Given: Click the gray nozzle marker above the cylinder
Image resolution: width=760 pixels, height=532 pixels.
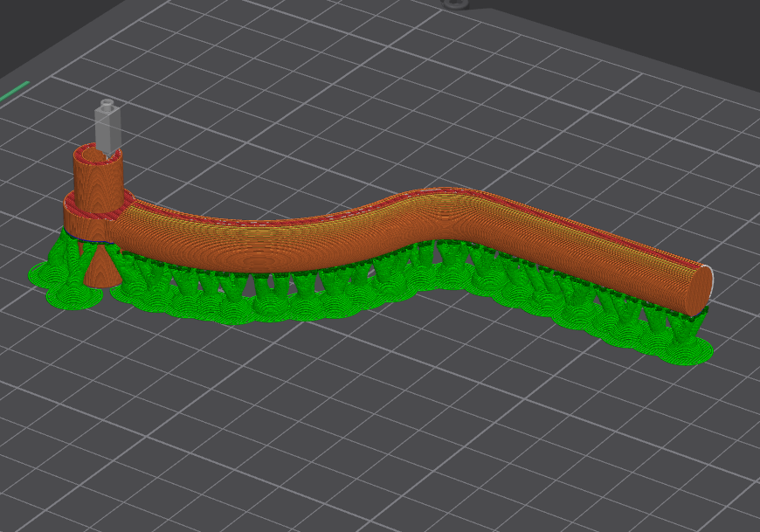Looking at the screenshot, I should pyautogui.click(x=107, y=128).
